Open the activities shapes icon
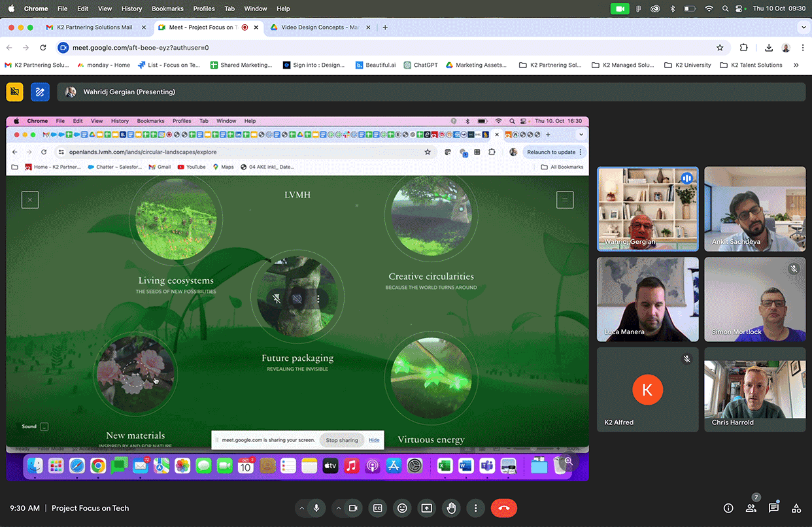This screenshot has height=527, width=812. click(796, 508)
